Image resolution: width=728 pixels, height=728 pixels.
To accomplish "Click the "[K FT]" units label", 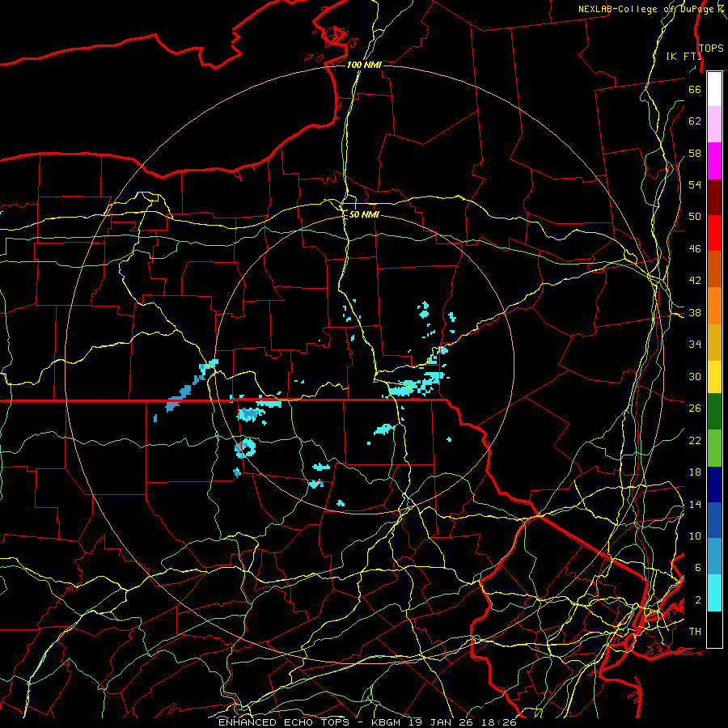I will click(684, 57).
